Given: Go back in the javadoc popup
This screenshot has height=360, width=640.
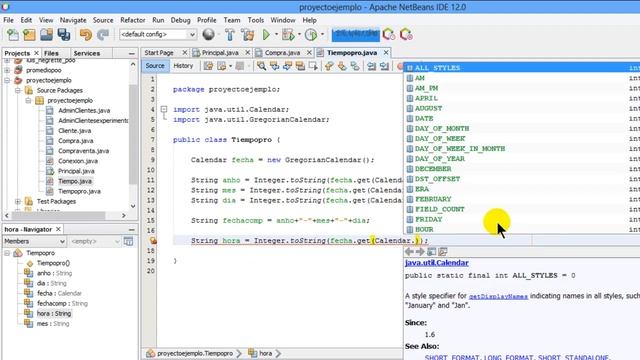Looking at the screenshot, I should tap(409, 252).
